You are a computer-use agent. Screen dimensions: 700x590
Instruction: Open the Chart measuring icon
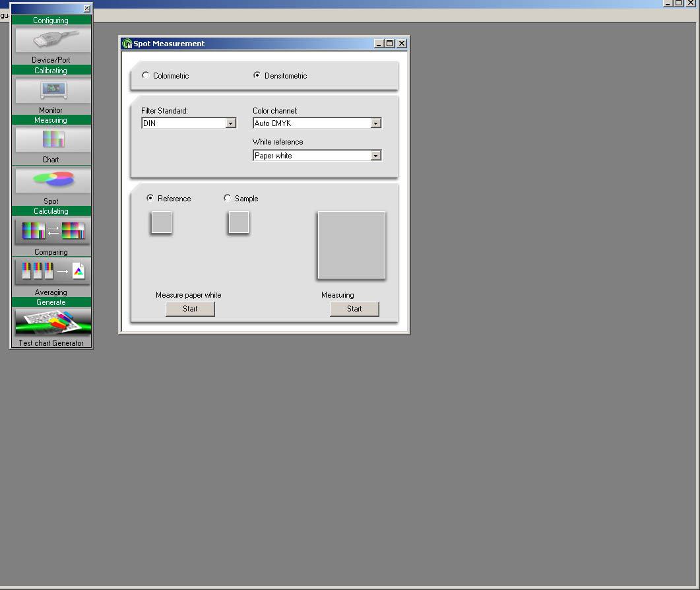(53, 139)
